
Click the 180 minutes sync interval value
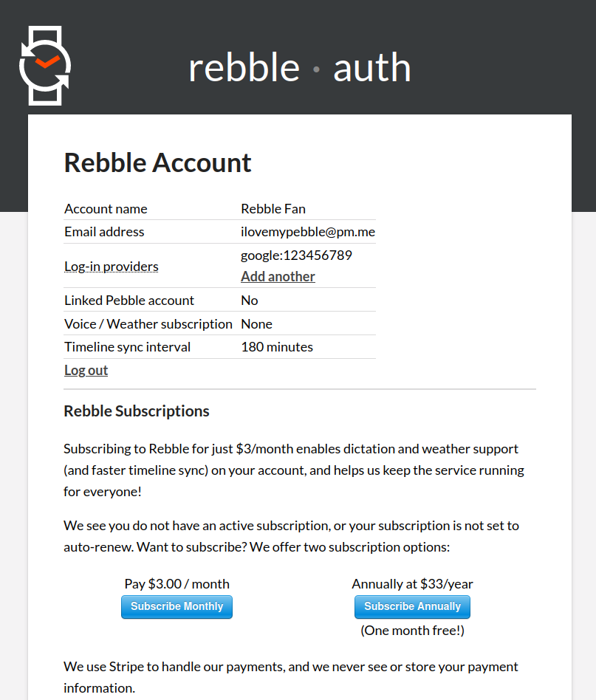pyautogui.click(x=277, y=347)
